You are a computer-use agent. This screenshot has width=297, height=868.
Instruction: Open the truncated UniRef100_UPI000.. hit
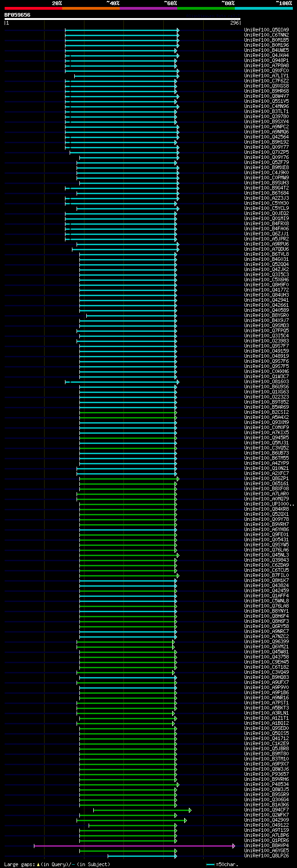click(x=269, y=504)
